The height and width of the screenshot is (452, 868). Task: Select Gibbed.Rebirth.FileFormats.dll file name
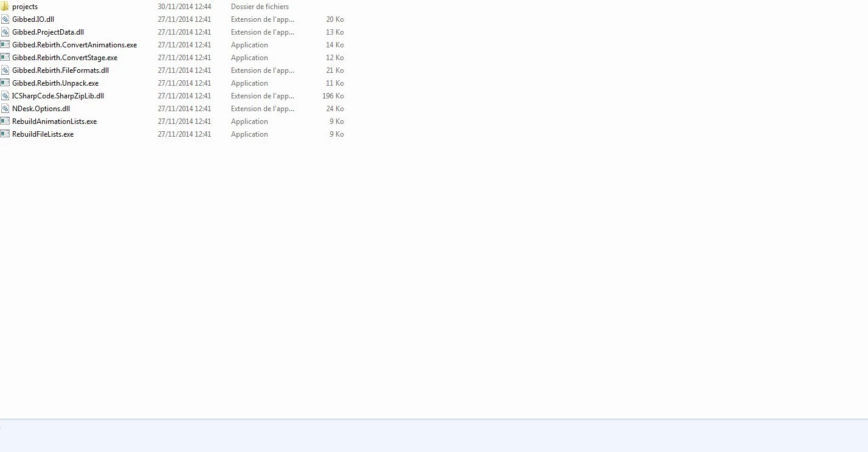(60, 70)
